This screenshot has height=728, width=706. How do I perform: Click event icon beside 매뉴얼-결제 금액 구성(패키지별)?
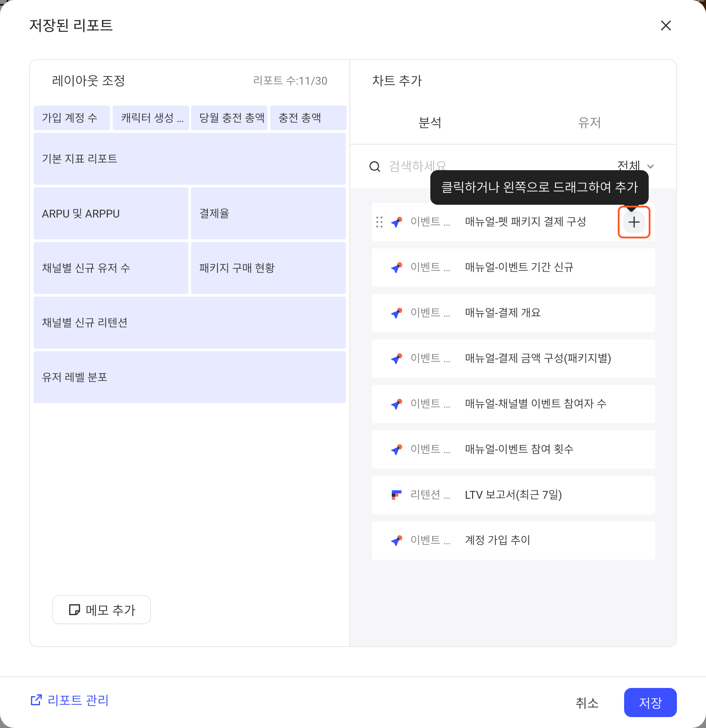pyautogui.click(x=397, y=359)
